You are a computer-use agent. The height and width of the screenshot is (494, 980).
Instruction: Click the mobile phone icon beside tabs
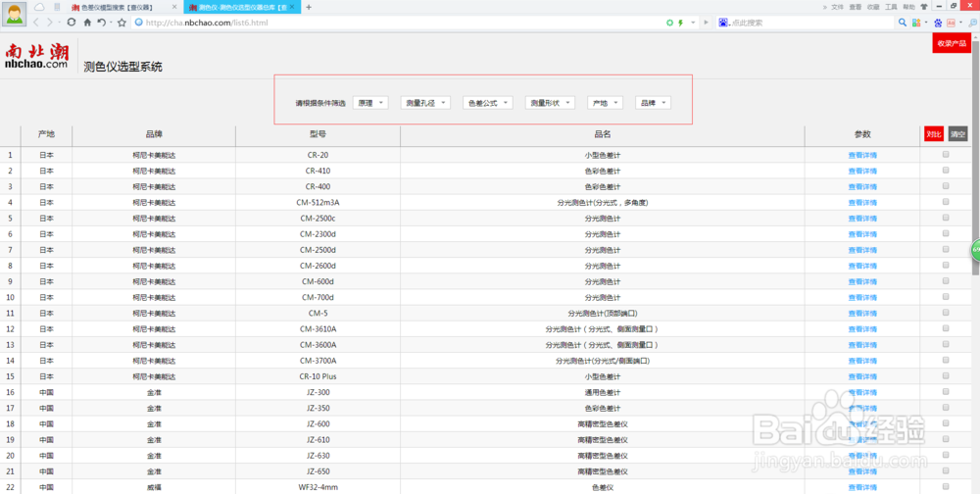58,7
